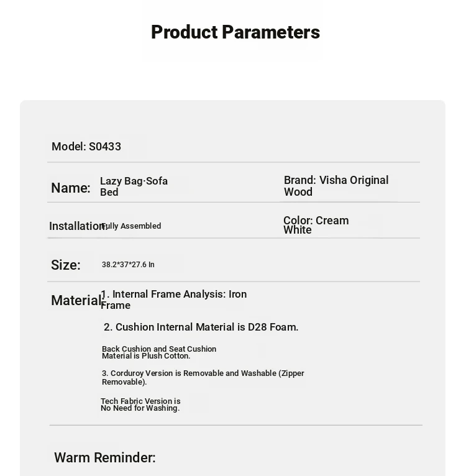Click the divider line above Warm Reminder
466x476 pixels.
point(236,425)
